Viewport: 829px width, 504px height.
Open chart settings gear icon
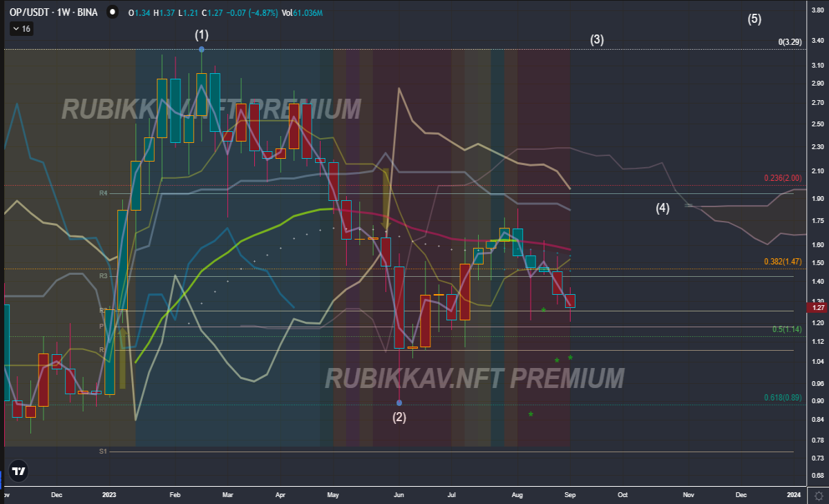pos(819,495)
